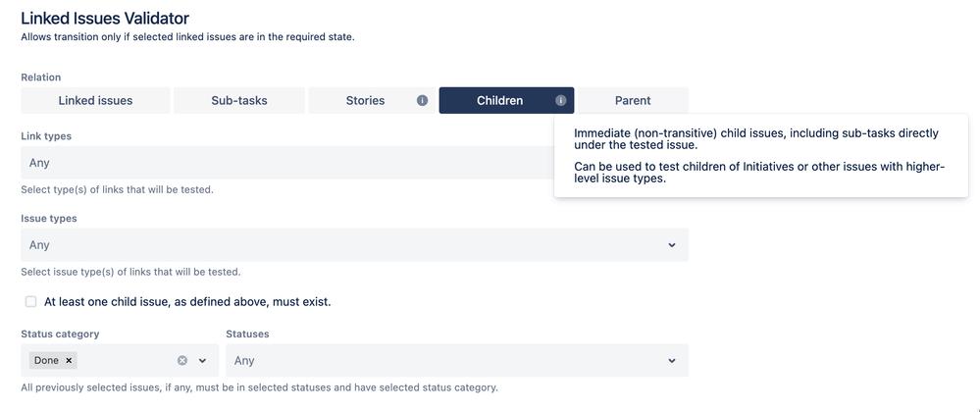The width and height of the screenshot is (980, 412).
Task: Open the Status category dropdown chevron
Action: click(203, 361)
